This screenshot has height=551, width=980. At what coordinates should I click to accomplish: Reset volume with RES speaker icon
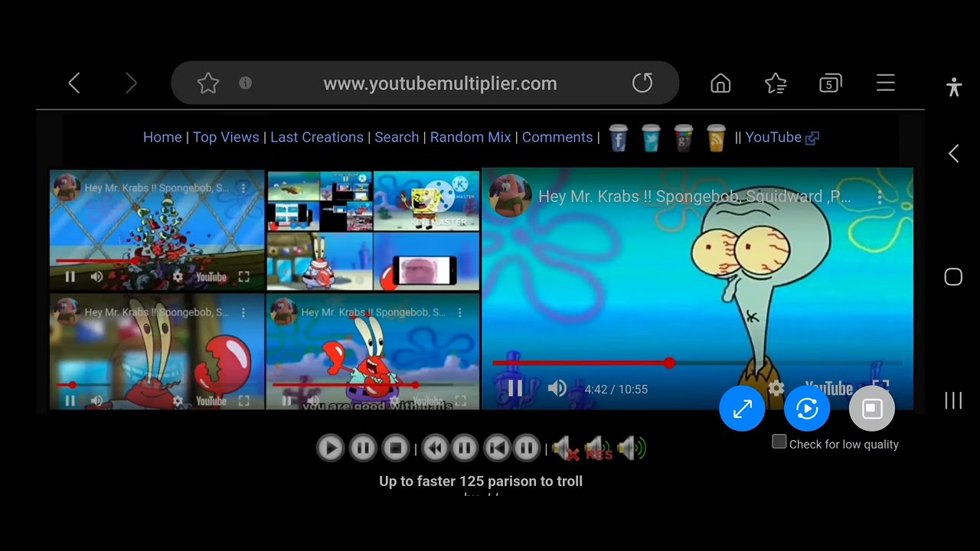click(599, 448)
